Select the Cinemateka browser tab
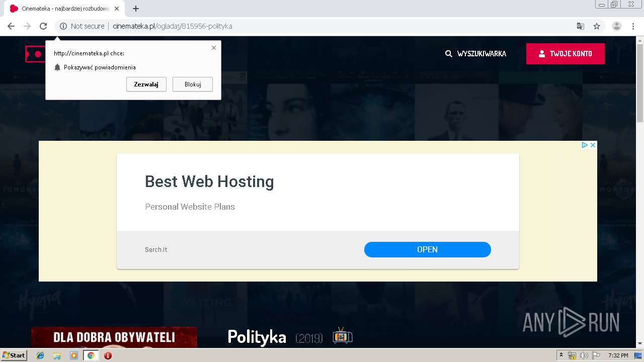 tap(64, 9)
